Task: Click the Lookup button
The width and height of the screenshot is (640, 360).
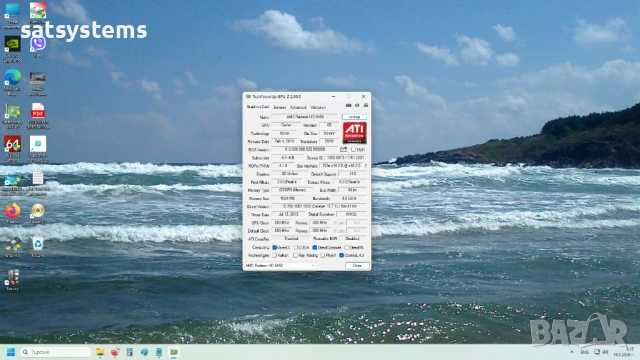Action: coord(354,117)
